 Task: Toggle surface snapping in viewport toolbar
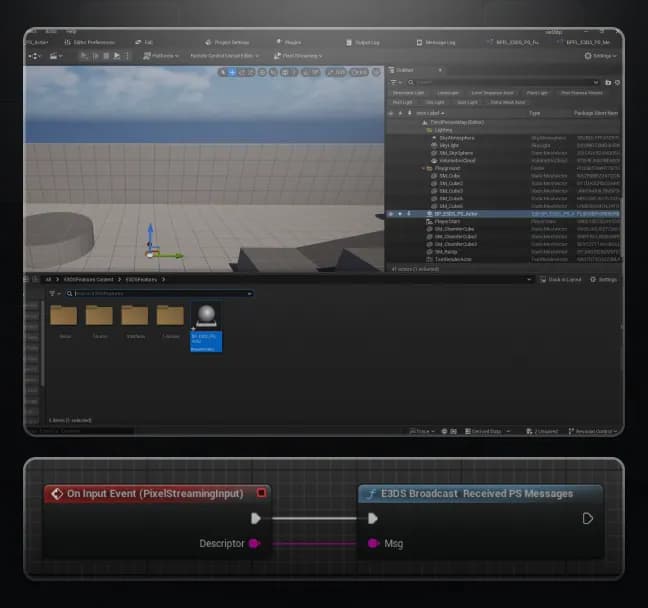pos(274,73)
